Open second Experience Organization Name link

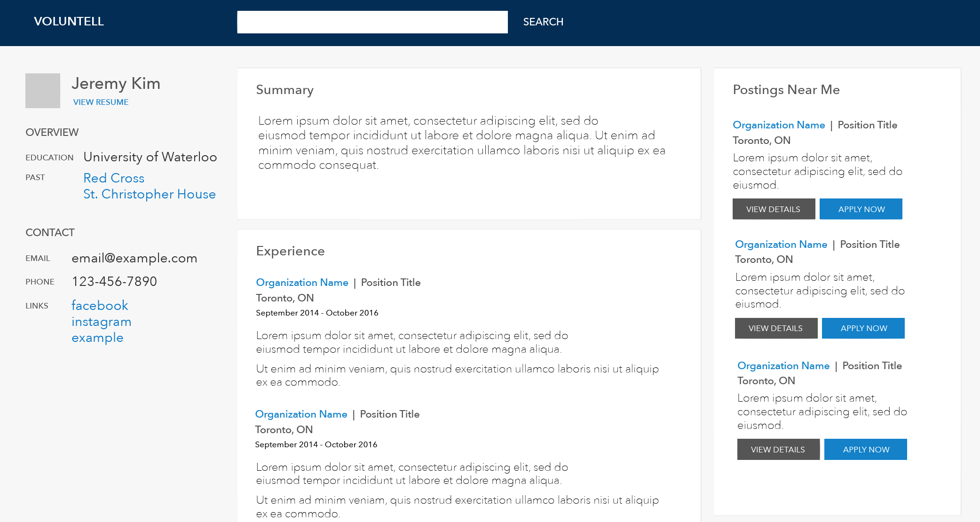(x=301, y=414)
